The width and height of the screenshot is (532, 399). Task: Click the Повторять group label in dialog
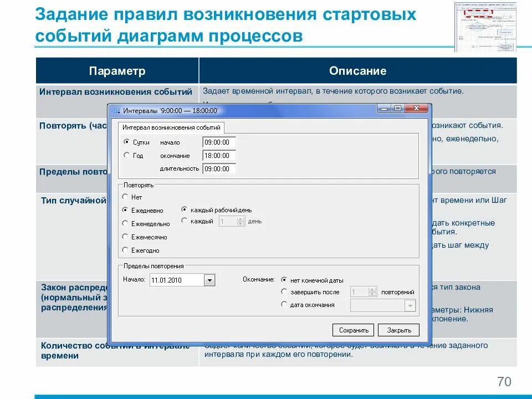139,185
